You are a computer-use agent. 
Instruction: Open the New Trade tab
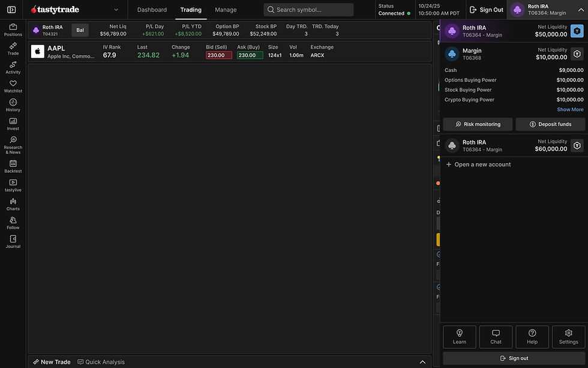[x=52, y=362]
